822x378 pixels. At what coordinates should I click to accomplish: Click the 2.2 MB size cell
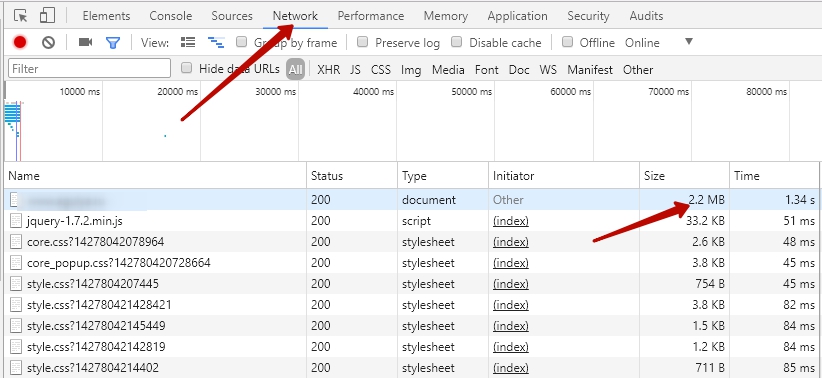click(707, 200)
